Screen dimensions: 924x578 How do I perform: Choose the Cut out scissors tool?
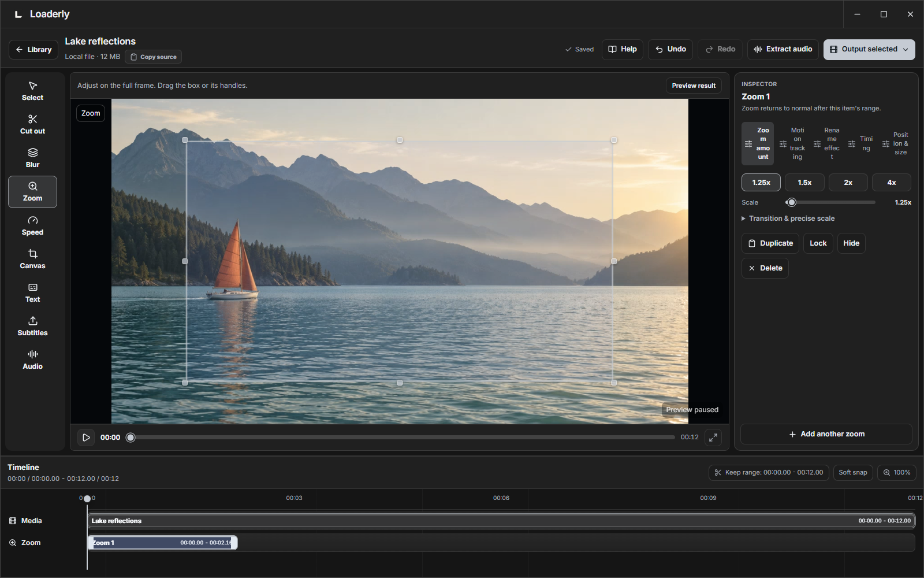coord(32,125)
